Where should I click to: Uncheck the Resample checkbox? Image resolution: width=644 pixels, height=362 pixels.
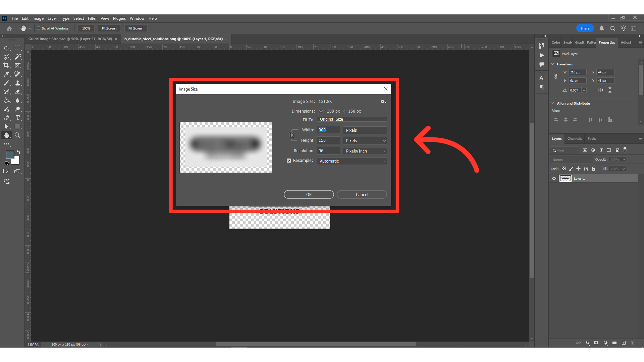289,161
